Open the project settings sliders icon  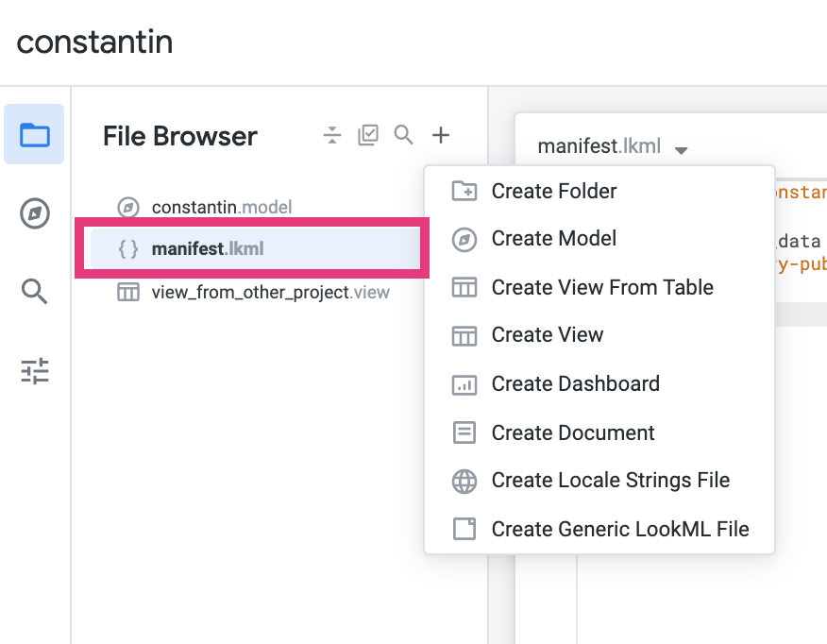pos(35,371)
